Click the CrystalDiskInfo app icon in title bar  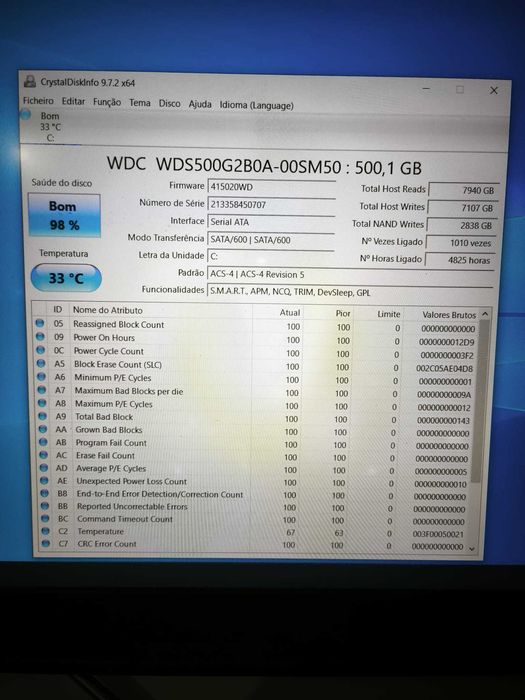[29, 81]
